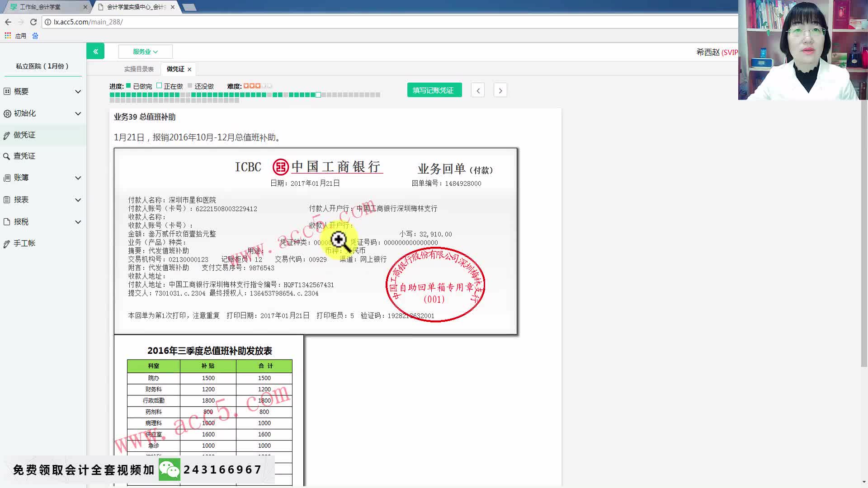Image resolution: width=868 pixels, height=488 pixels.
Task: Collapse the 报表 sidebar section
Action: tap(78, 200)
